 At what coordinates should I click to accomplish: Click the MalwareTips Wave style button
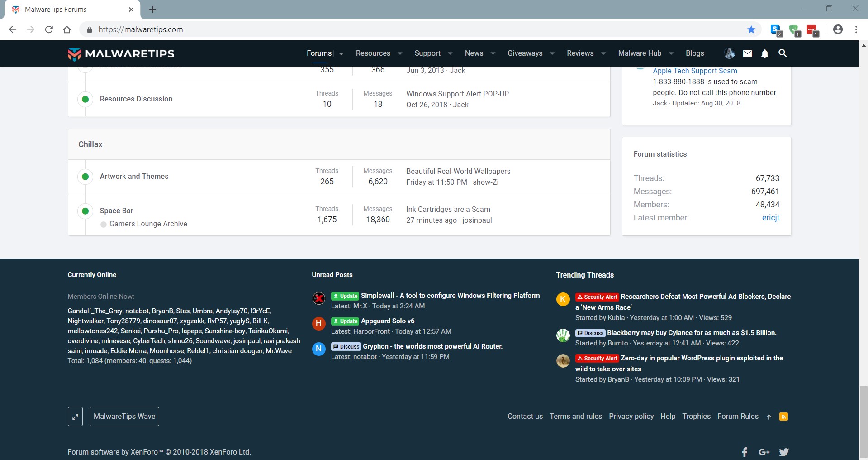pos(124,417)
